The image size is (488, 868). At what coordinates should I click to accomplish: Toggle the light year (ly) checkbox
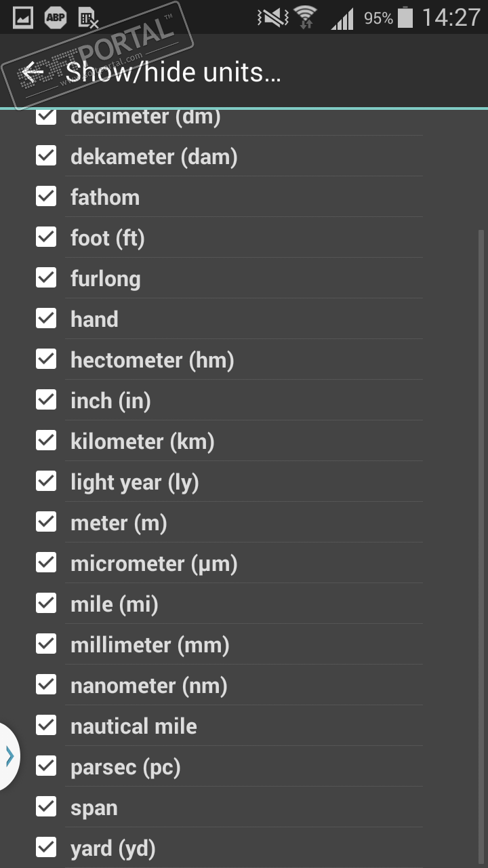pyautogui.click(x=46, y=481)
